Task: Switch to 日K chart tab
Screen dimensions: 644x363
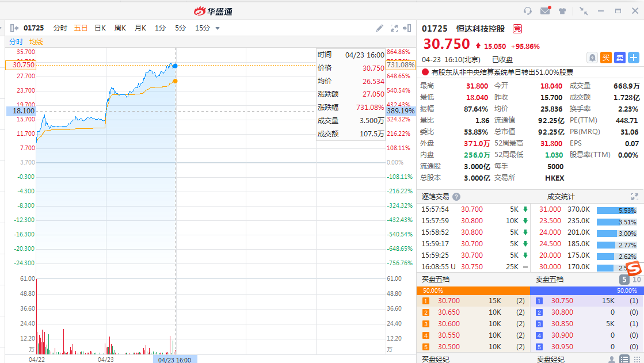Action: pyautogui.click(x=100, y=28)
